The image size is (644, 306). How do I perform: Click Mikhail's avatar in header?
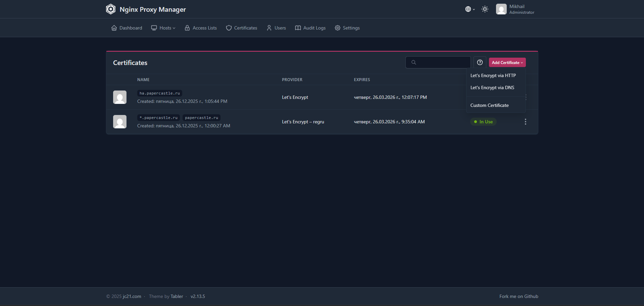tap(501, 9)
